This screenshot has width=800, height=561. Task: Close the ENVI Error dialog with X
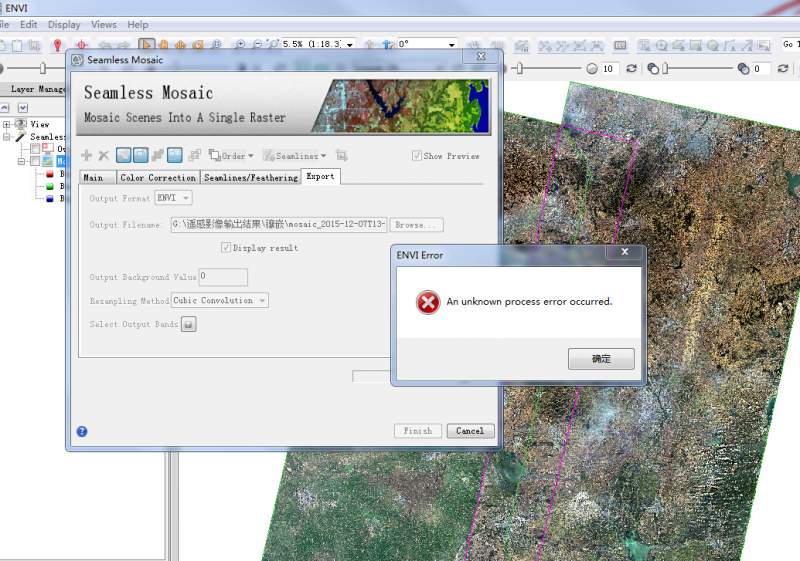624,251
